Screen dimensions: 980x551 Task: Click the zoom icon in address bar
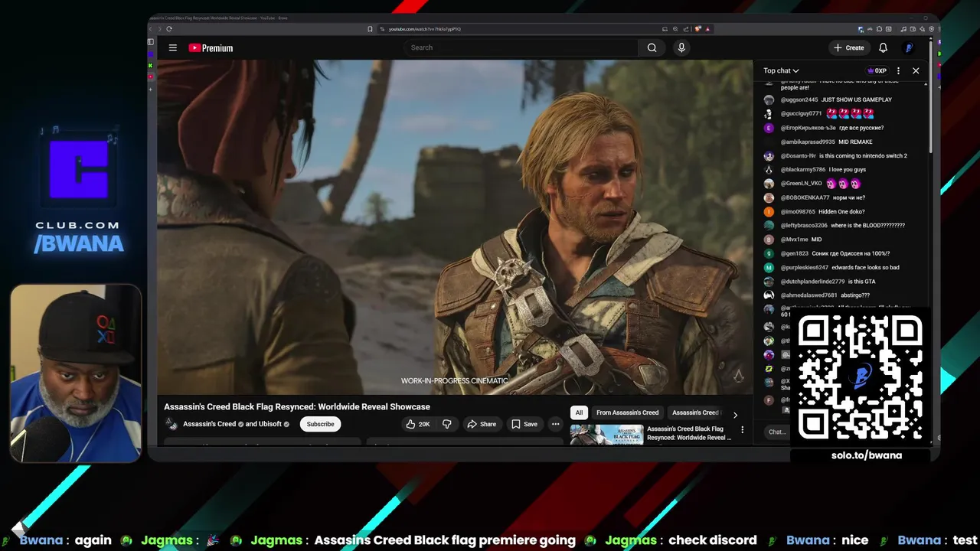tap(675, 29)
